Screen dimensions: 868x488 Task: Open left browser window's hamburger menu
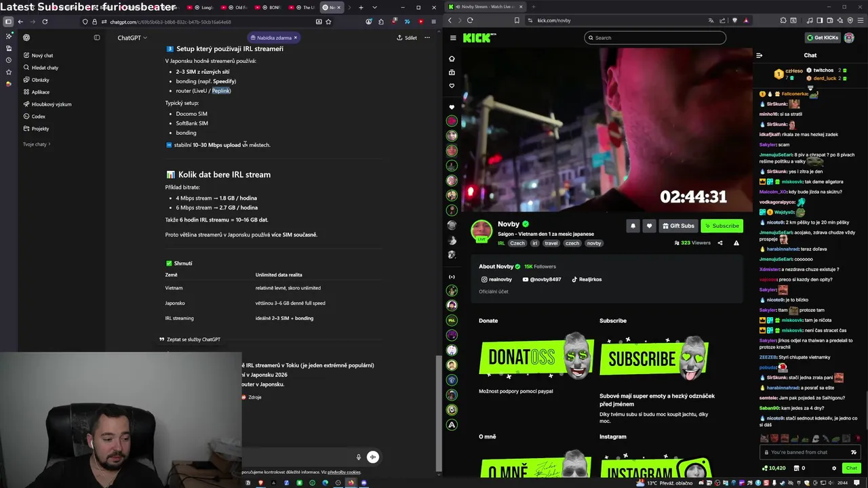point(433,22)
